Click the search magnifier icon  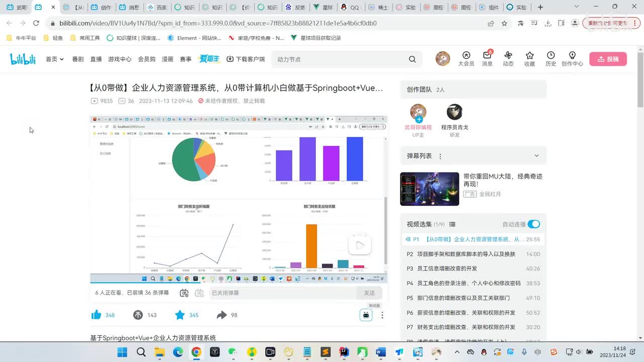(412, 59)
